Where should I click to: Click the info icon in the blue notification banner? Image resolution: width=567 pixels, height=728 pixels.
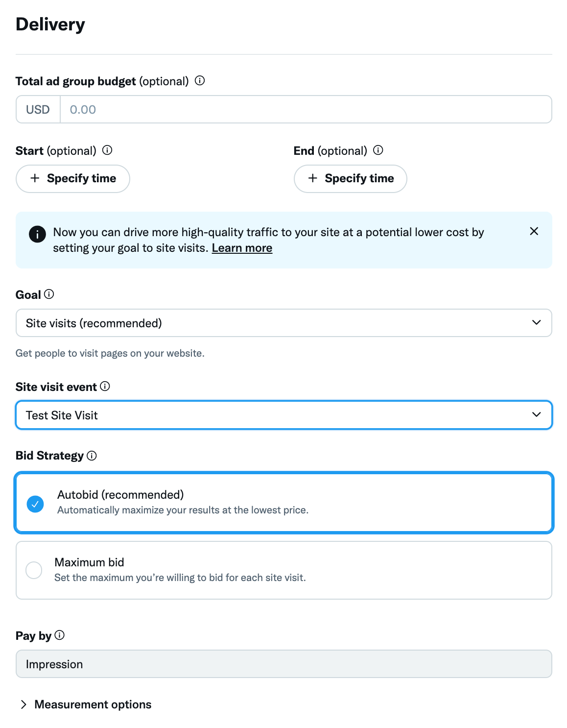36,234
